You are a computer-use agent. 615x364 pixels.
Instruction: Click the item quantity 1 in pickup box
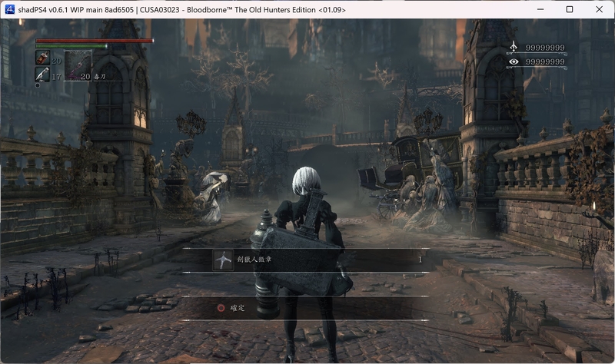click(420, 260)
